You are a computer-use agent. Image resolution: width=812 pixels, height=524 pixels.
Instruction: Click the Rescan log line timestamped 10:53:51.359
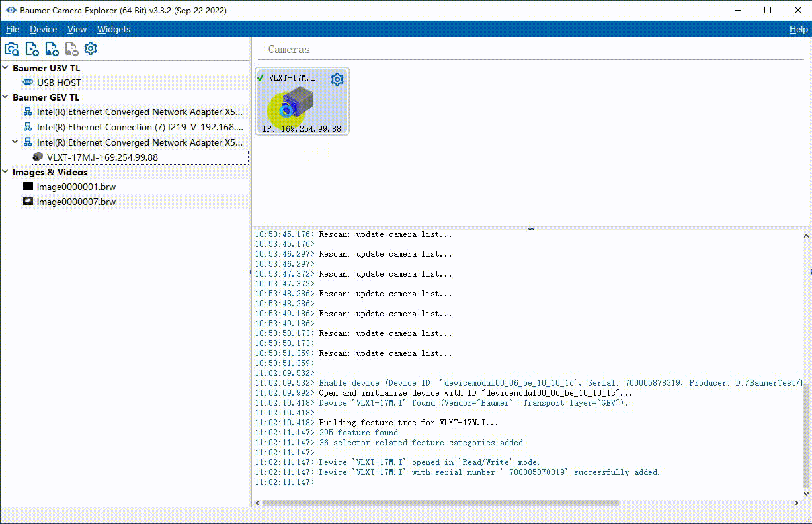(x=386, y=353)
